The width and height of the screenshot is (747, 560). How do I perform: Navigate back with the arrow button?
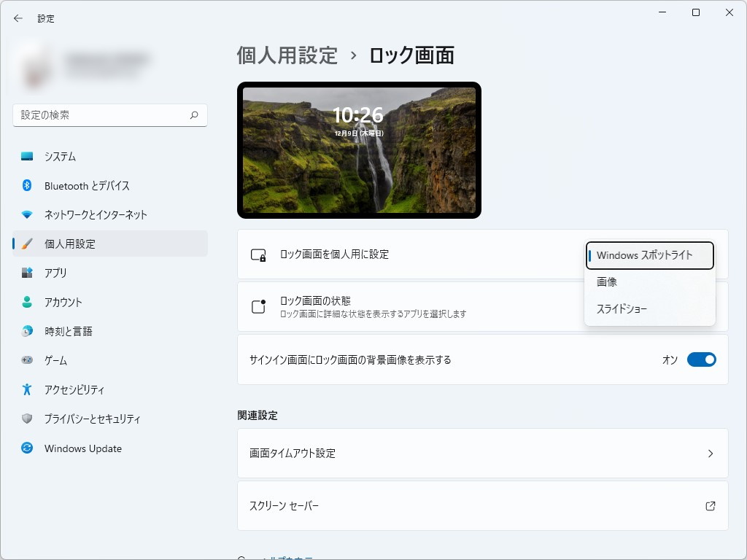18,18
